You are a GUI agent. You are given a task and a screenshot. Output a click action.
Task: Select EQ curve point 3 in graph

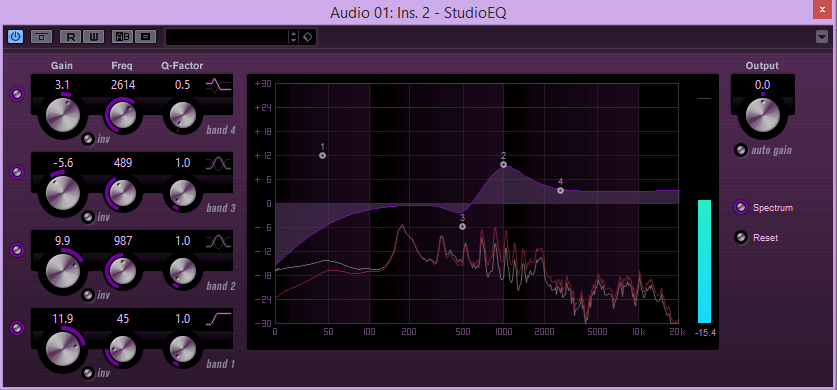(x=462, y=227)
